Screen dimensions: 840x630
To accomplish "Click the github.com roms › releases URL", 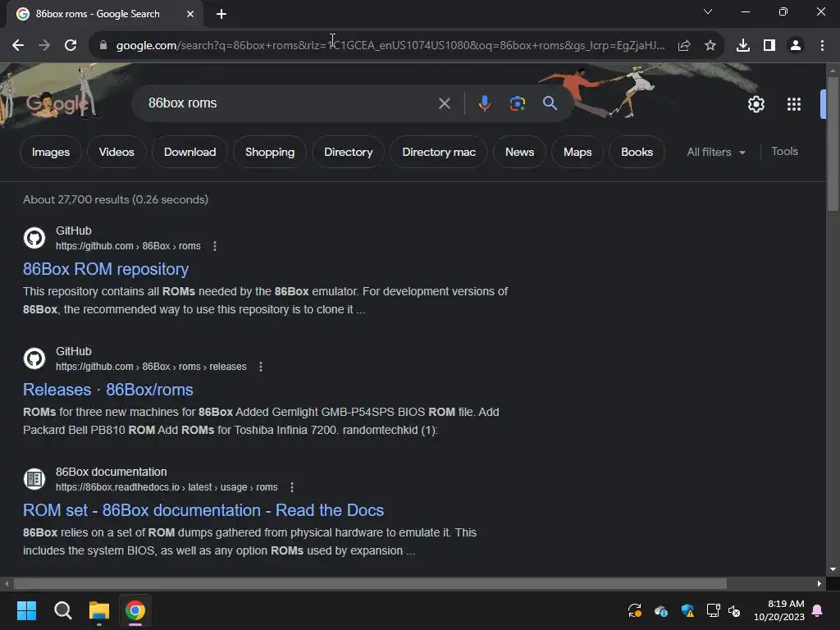I will pyautogui.click(x=151, y=367).
